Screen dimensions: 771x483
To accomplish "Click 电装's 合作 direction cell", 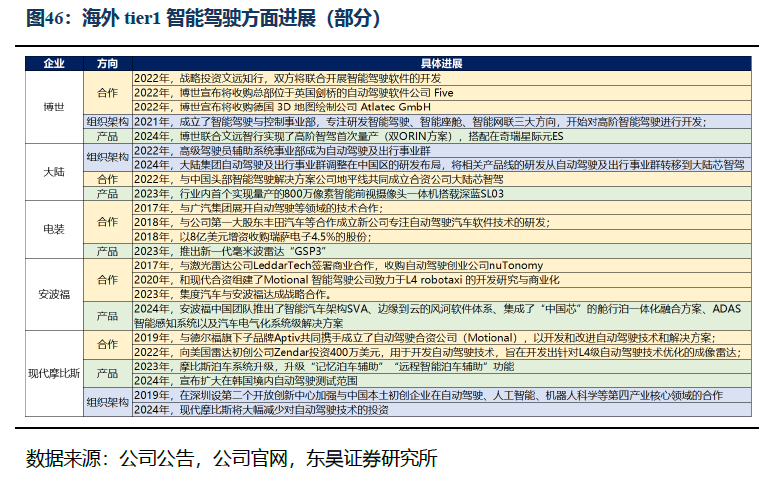I will coord(108,222).
